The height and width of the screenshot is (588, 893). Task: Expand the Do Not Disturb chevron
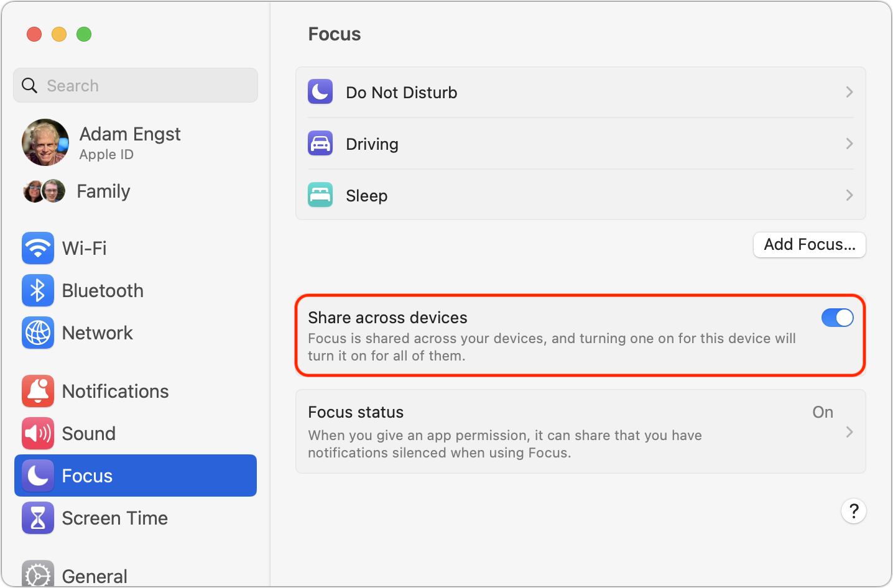849,92
